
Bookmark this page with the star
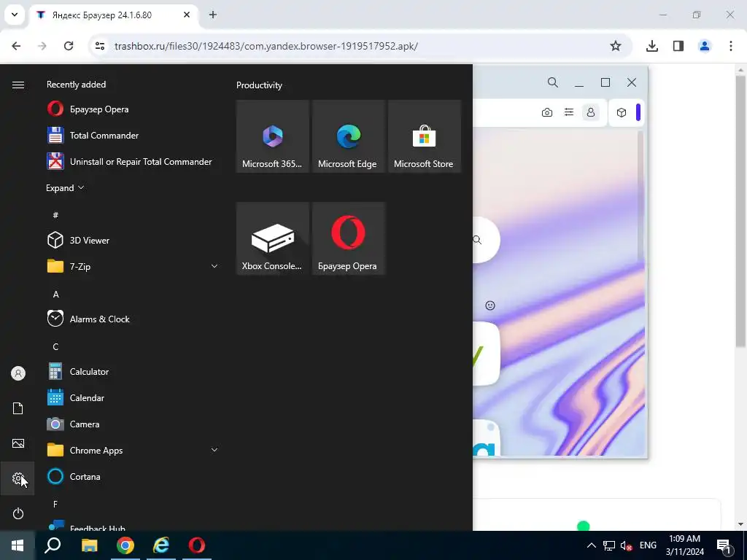click(x=616, y=46)
